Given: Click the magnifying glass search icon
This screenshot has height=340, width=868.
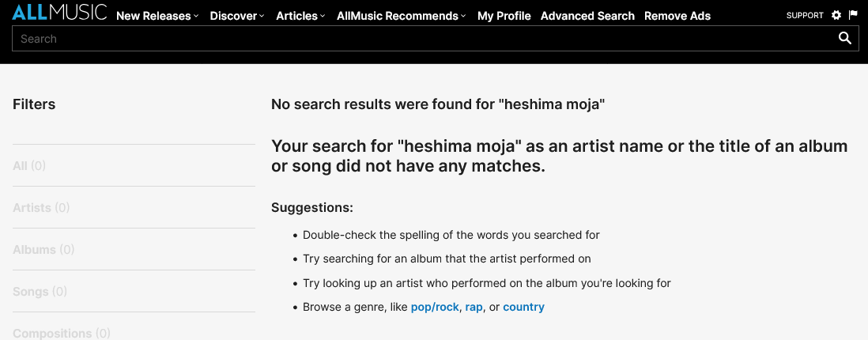Looking at the screenshot, I should (x=845, y=38).
